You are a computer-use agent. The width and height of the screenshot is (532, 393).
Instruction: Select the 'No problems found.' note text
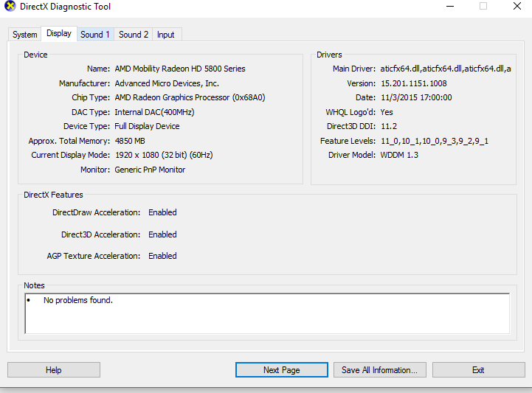pos(78,300)
